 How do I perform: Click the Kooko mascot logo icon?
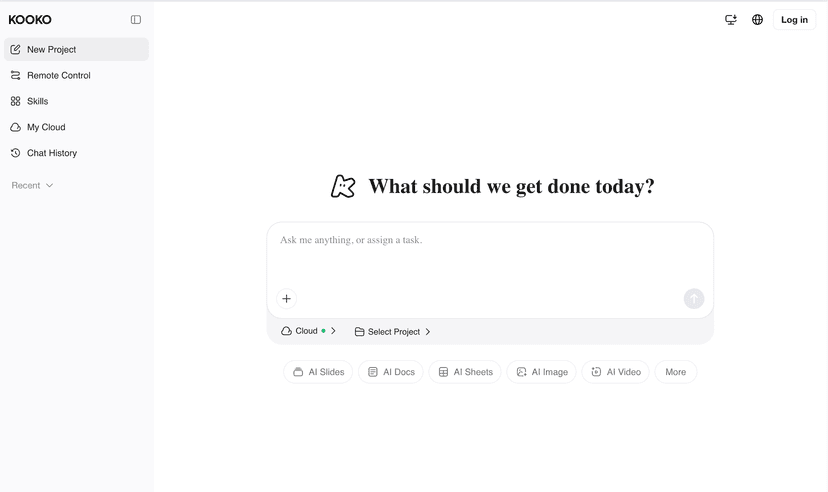click(343, 186)
